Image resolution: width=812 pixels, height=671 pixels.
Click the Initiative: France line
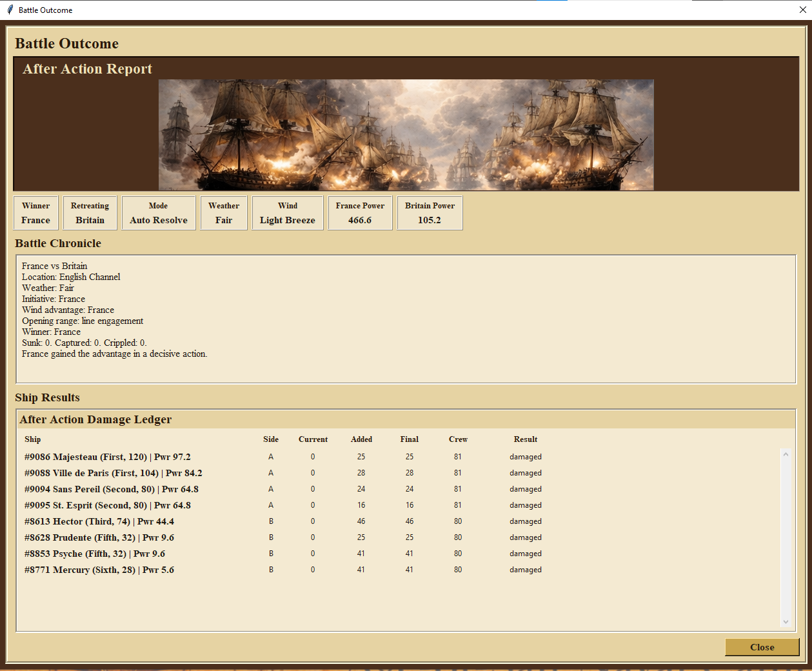pyautogui.click(x=54, y=299)
